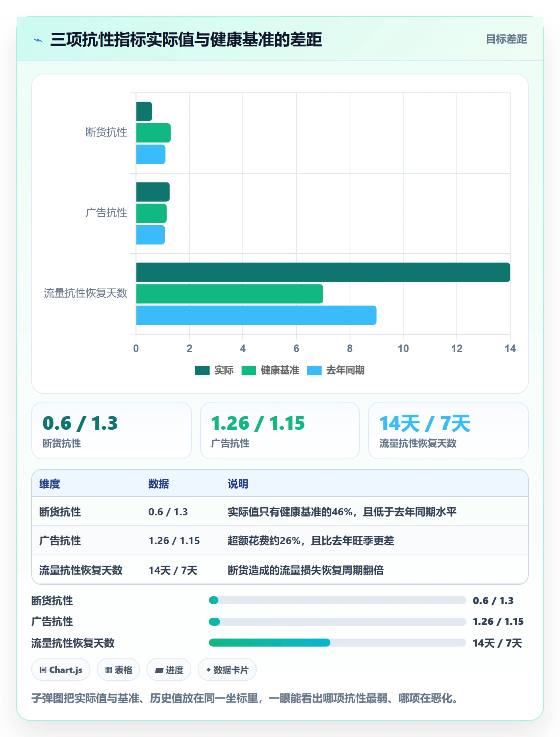Toggle the 去年同期 legend color swatch

click(314, 371)
